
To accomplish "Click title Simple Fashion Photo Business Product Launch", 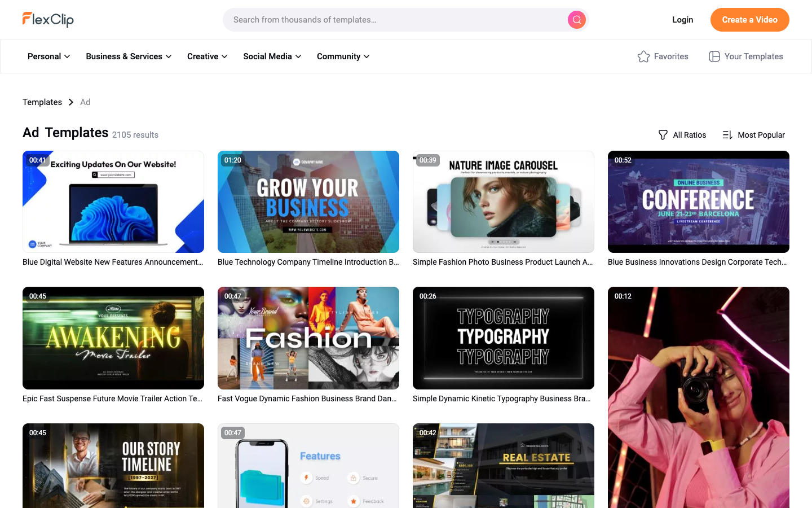I will click(x=503, y=262).
